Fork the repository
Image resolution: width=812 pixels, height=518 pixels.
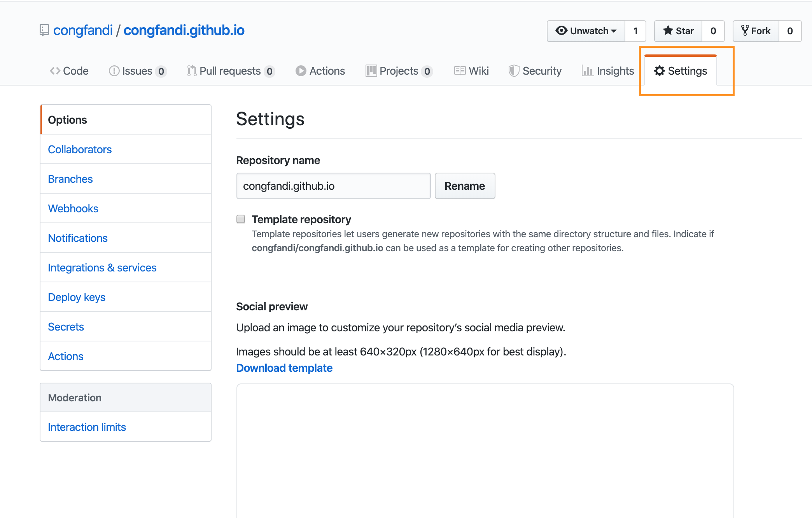pos(756,31)
